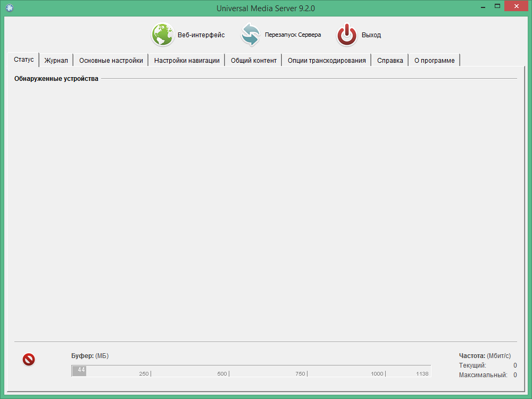Open the Основные настройки tab

(x=111, y=60)
